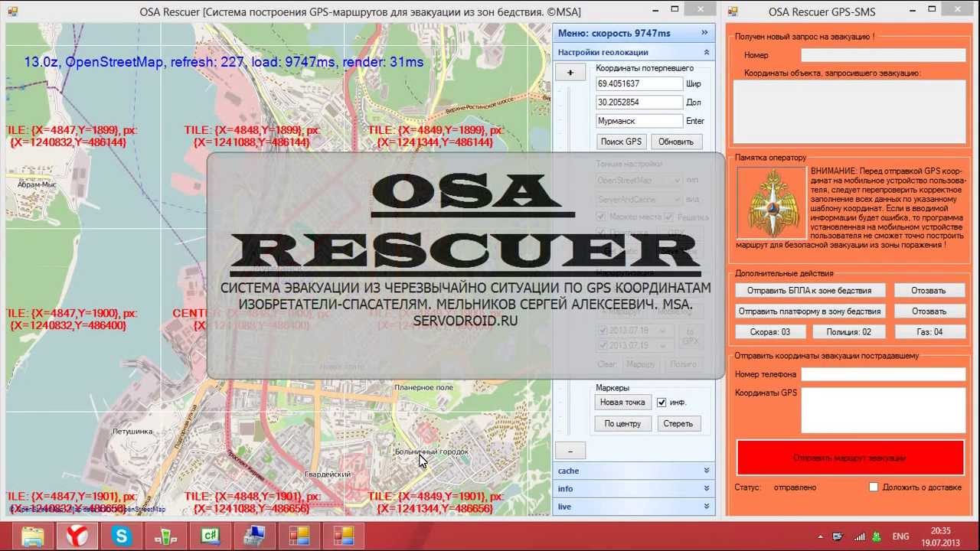Center the map with По центру

[x=622, y=423]
